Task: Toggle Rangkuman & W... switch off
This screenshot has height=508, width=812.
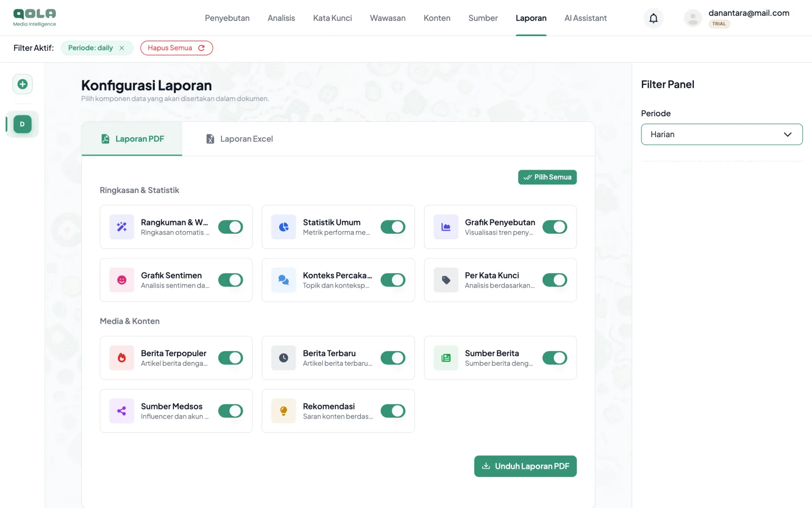Action: (x=231, y=227)
